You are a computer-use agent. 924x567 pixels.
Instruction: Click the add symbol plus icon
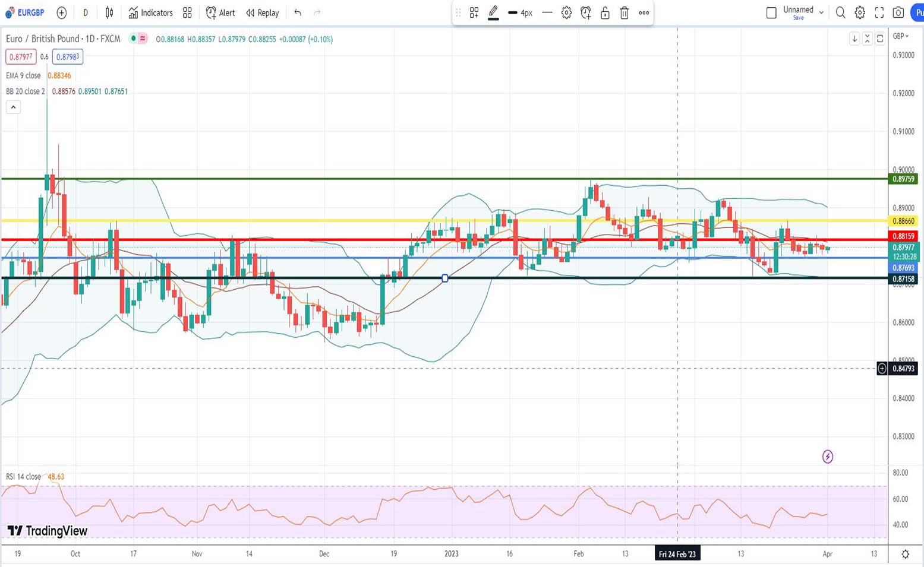pyautogui.click(x=61, y=12)
